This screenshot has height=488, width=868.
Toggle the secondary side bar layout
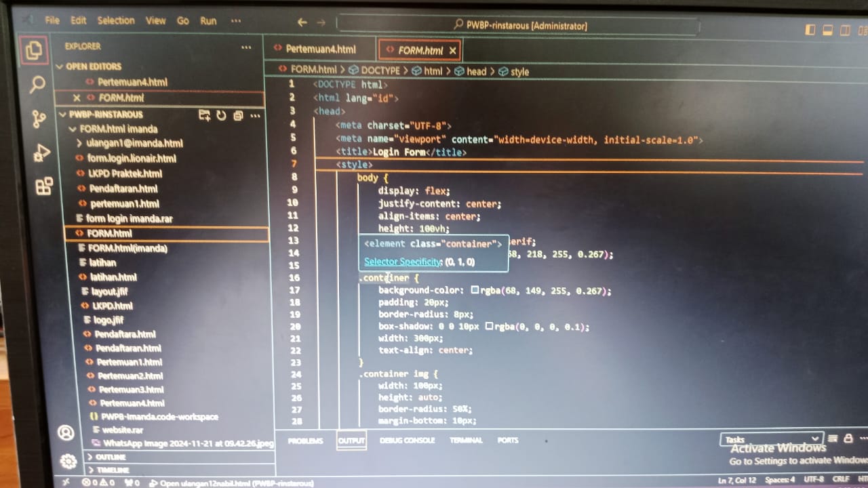point(845,30)
